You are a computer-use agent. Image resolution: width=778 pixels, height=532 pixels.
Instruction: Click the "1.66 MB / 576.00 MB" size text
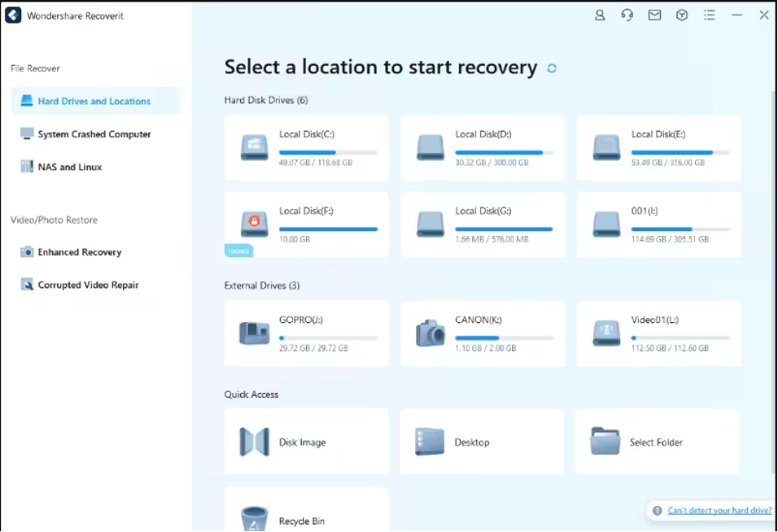coord(492,239)
